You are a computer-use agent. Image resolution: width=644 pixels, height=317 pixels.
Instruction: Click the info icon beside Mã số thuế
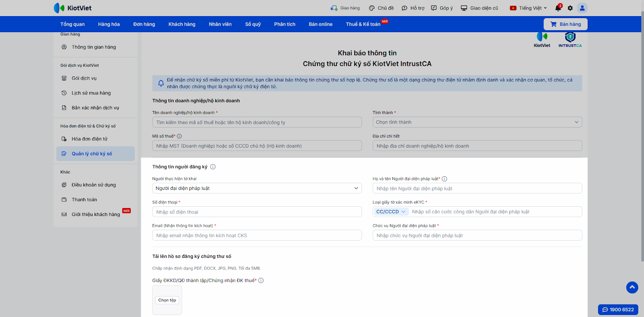[180, 136]
